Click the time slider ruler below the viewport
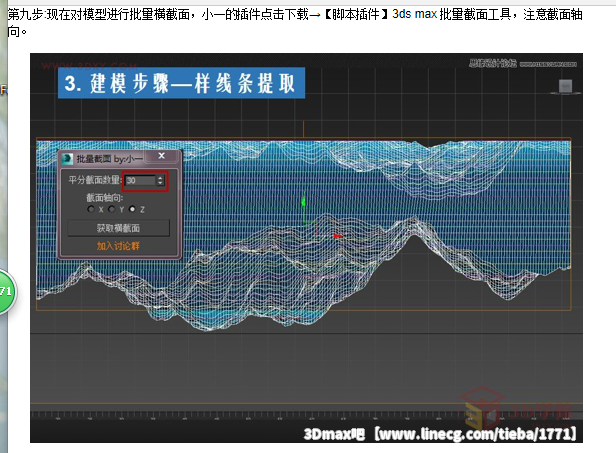The width and height of the screenshot is (616, 453). coord(306,414)
